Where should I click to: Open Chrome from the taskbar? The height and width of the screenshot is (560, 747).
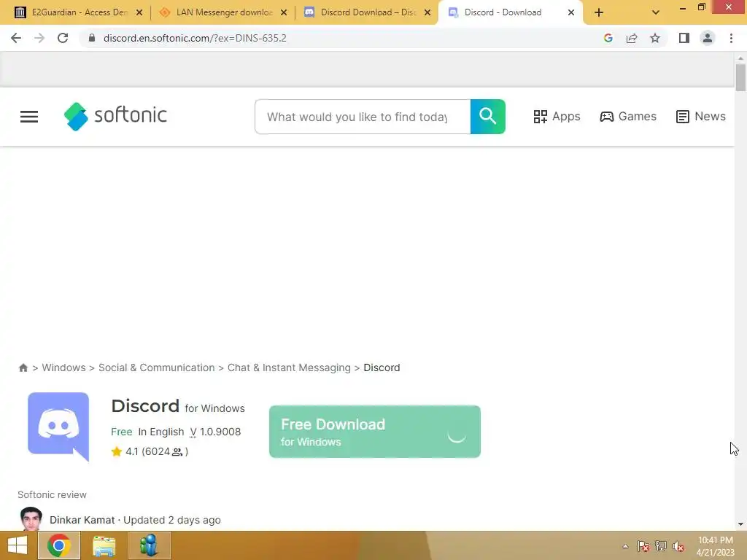click(58, 545)
